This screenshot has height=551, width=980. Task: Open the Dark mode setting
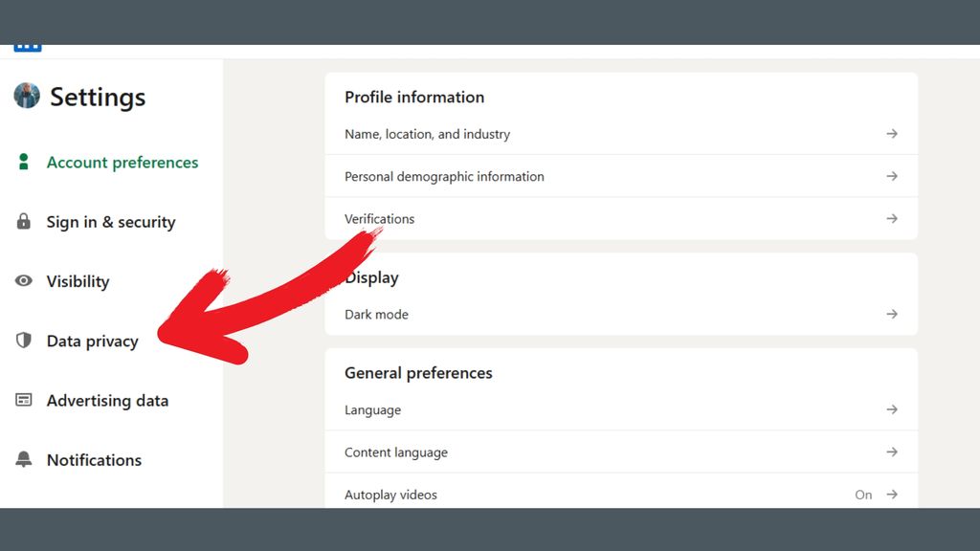coord(376,314)
